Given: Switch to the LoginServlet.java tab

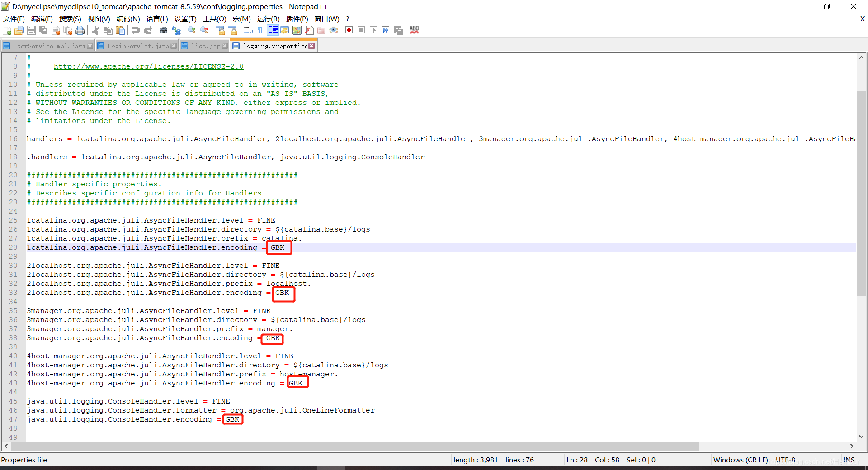Looking at the screenshot, I should coord(137,46).
